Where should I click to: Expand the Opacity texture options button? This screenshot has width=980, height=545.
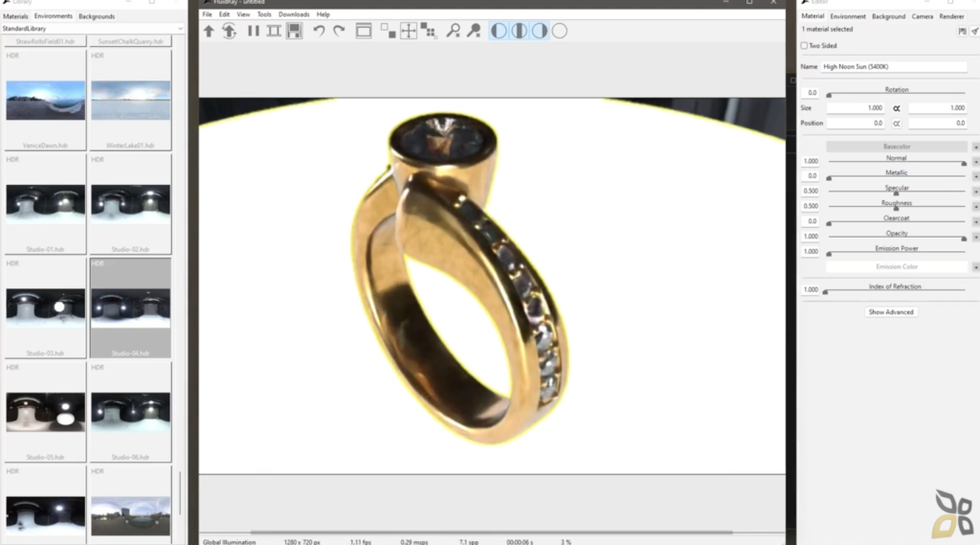pyautogui.click(x=975, y=237)
